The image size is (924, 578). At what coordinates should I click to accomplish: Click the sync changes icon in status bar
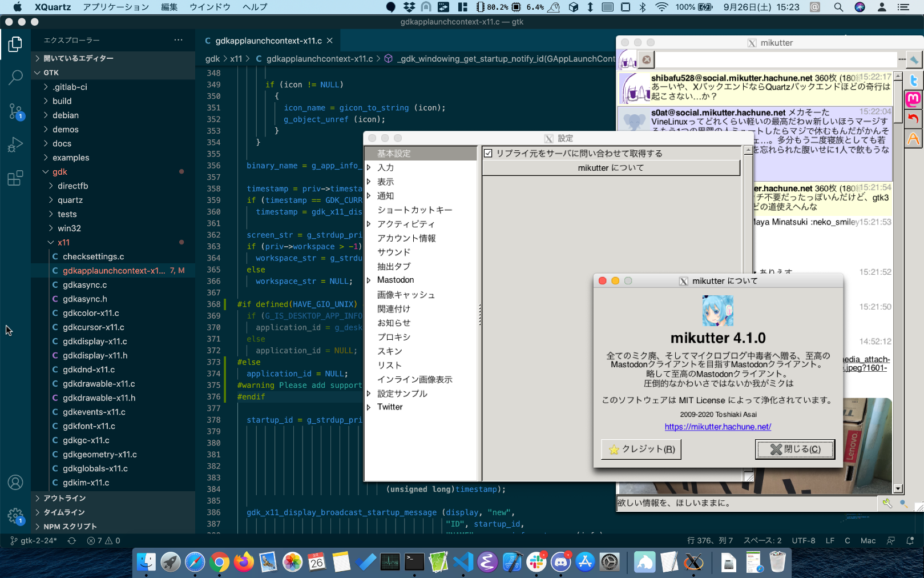pos(72,540)
